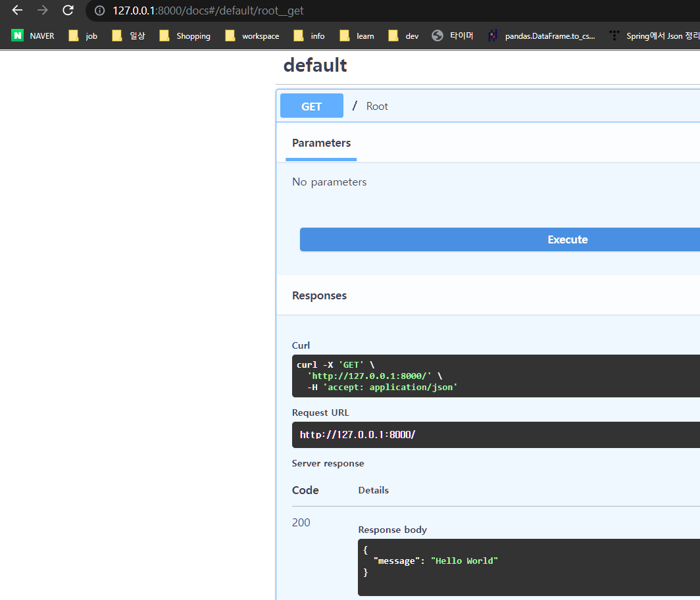Open the Spring에서 Json 정리 bookmark
This screenshot has width=700, height=600.
pos(654,36)
